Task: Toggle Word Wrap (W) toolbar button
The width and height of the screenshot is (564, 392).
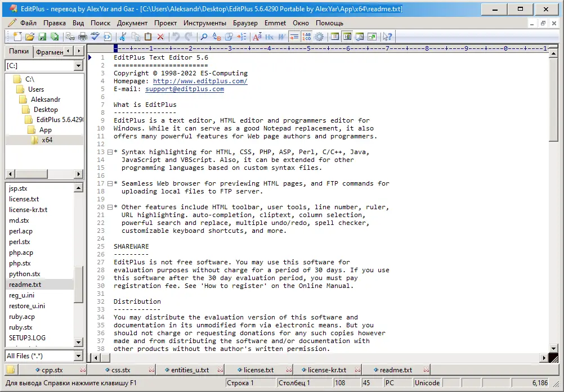Action: click(x=281, y=37)
